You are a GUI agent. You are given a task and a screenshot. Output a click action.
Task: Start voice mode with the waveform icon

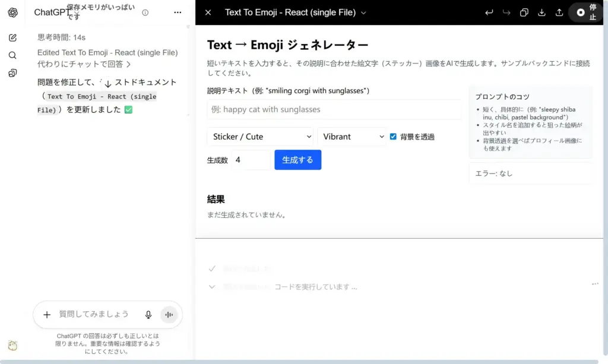169,315
